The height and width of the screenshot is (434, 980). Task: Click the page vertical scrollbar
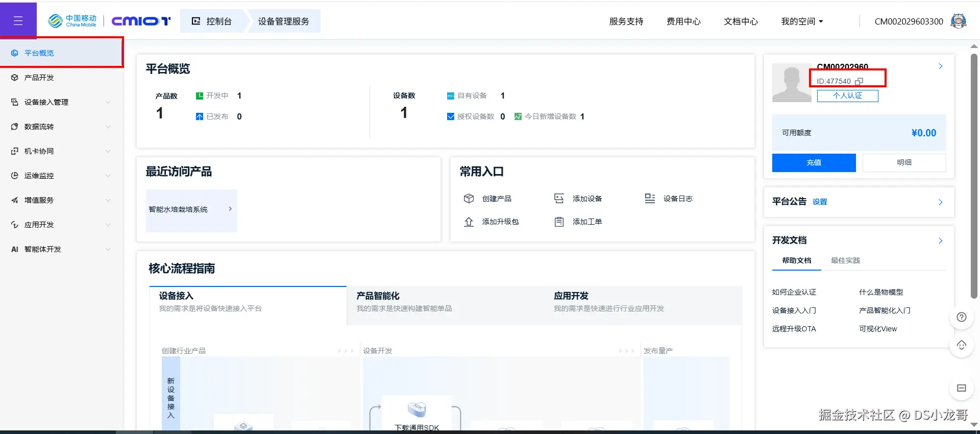tap(974, 176)
